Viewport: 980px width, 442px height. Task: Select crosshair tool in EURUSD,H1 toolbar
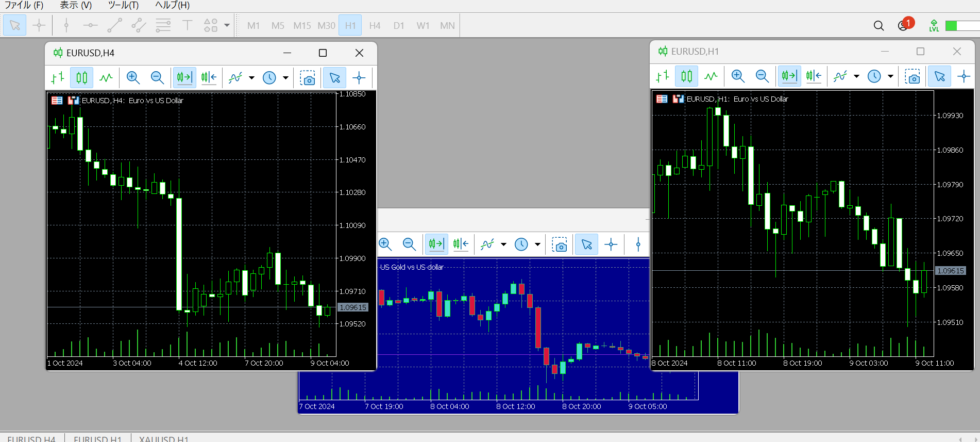coord(964,77)
